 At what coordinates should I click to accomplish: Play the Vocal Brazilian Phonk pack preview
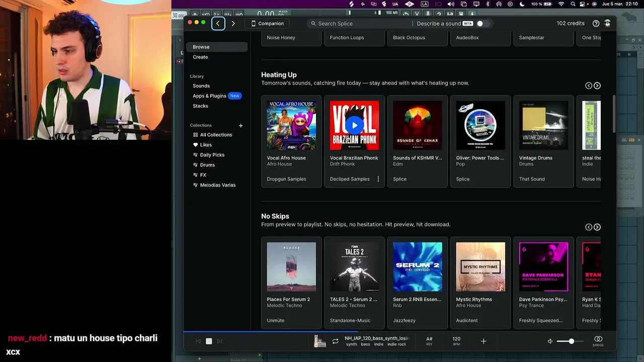tap(354, 125)
